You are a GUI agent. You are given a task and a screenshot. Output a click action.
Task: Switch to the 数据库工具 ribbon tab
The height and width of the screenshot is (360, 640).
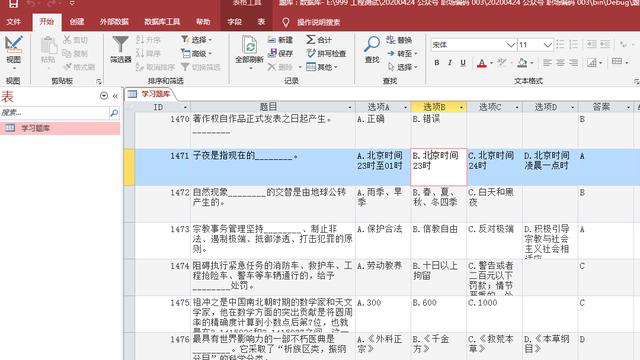click(x=162, y=22)
